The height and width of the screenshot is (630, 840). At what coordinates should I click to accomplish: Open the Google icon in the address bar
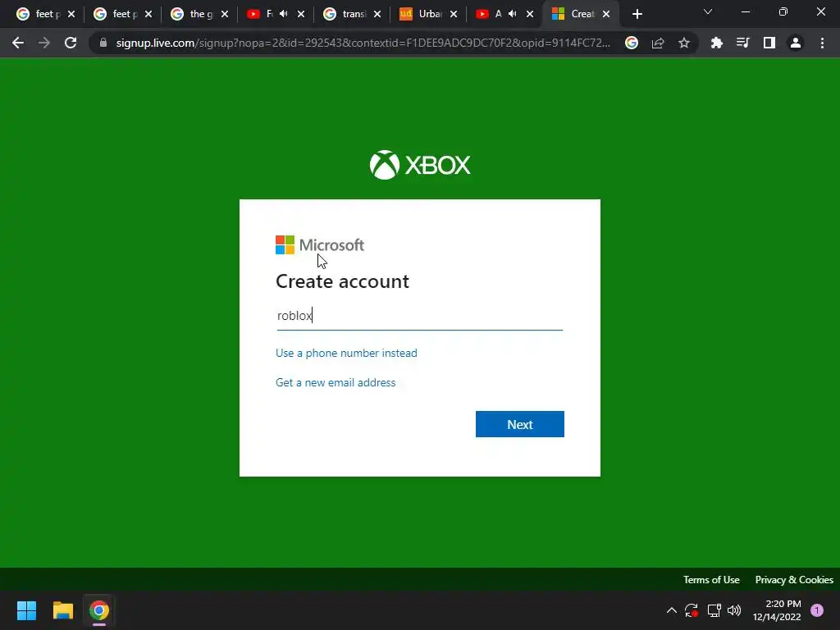click(x=632, y=43)
